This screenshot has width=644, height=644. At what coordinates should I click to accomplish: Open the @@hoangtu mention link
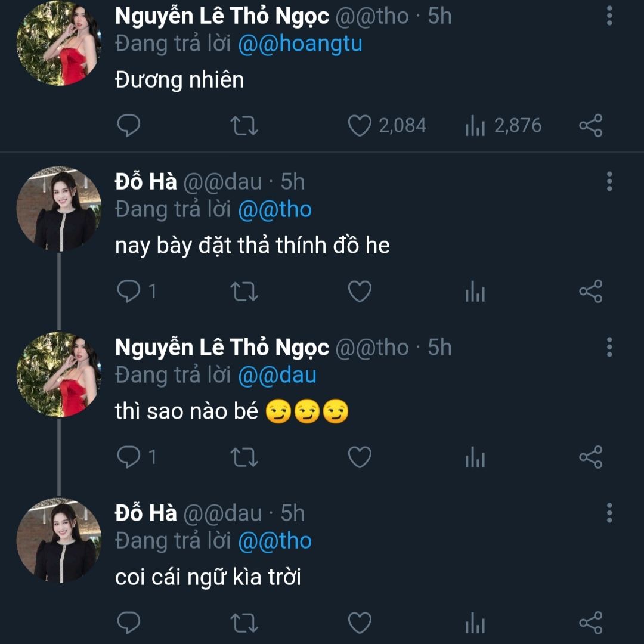coord(300,44)
